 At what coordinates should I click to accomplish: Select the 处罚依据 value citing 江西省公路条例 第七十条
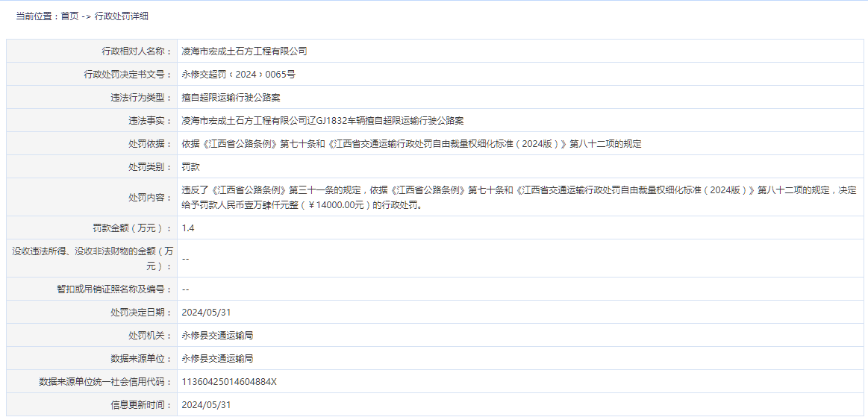point(411,144)
